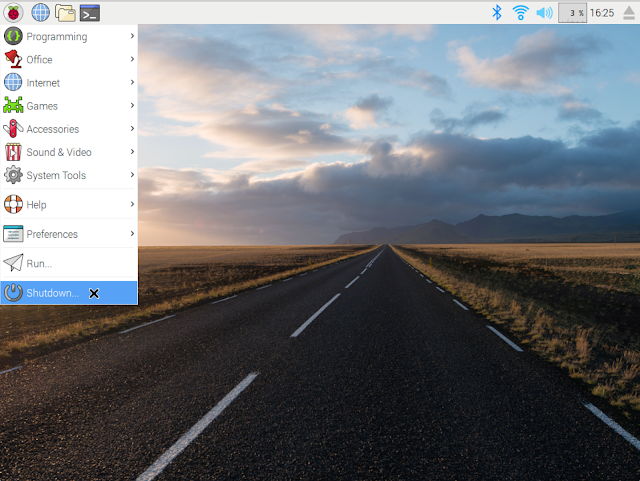
Task: Select the Accessories menu entry
Action: click(69, 129)
